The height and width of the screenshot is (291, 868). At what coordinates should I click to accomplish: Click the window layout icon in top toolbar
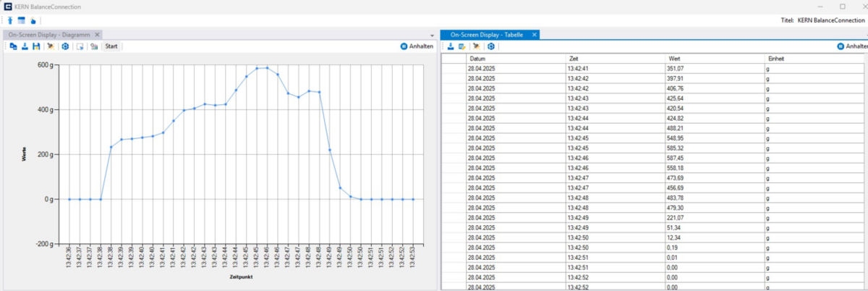[21, 20]
